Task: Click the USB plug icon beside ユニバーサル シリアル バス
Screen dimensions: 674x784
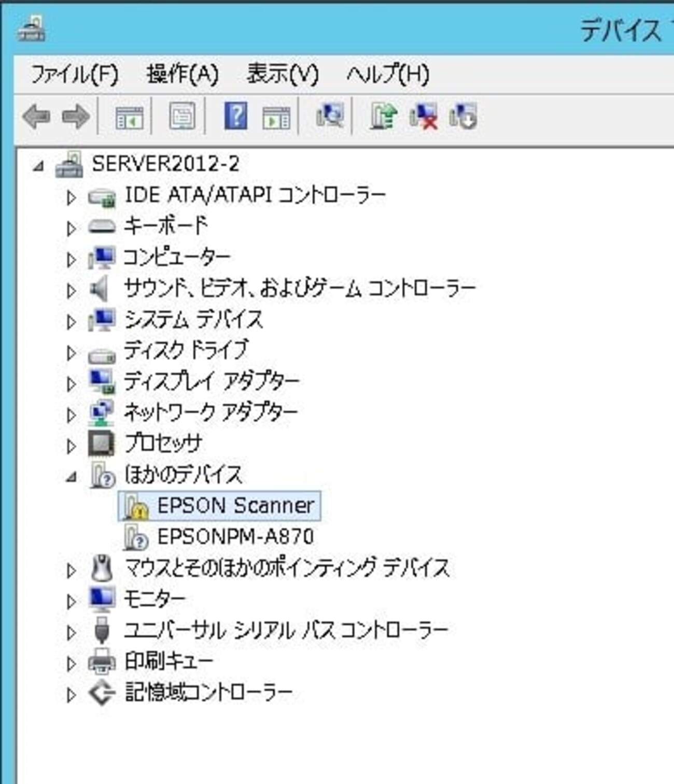Action: (102, 631)
